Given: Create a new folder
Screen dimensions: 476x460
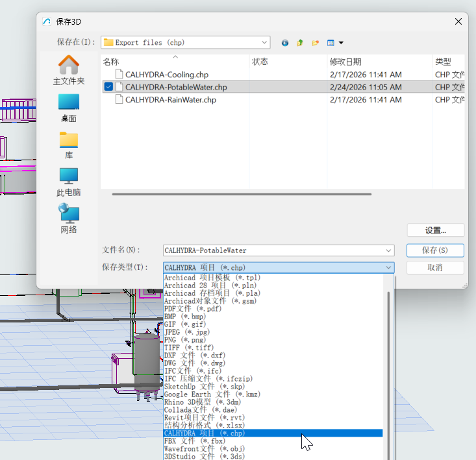Looking at the screenshot, I should tap(316, 43).
